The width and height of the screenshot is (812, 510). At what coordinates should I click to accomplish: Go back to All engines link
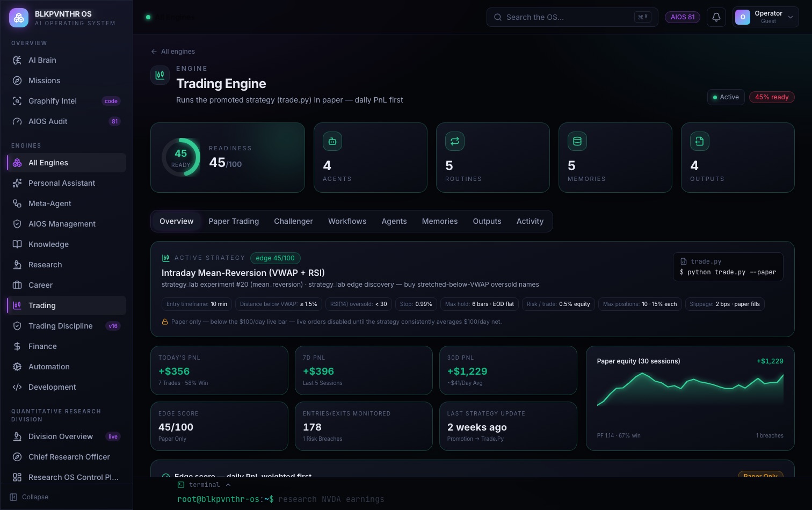point(173,52)
